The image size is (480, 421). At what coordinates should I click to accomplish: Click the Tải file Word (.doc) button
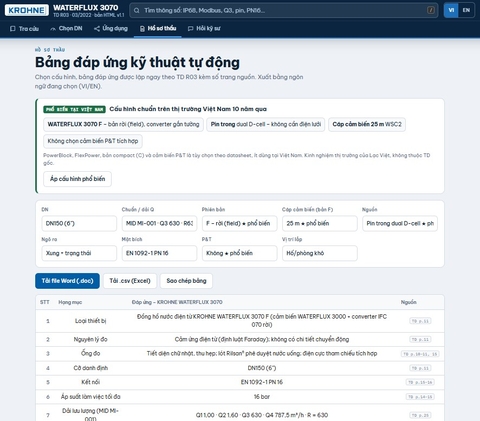coord(67,281)
